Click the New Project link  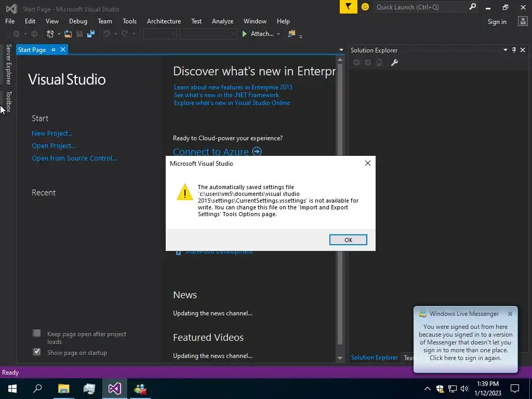click(52, 134)
